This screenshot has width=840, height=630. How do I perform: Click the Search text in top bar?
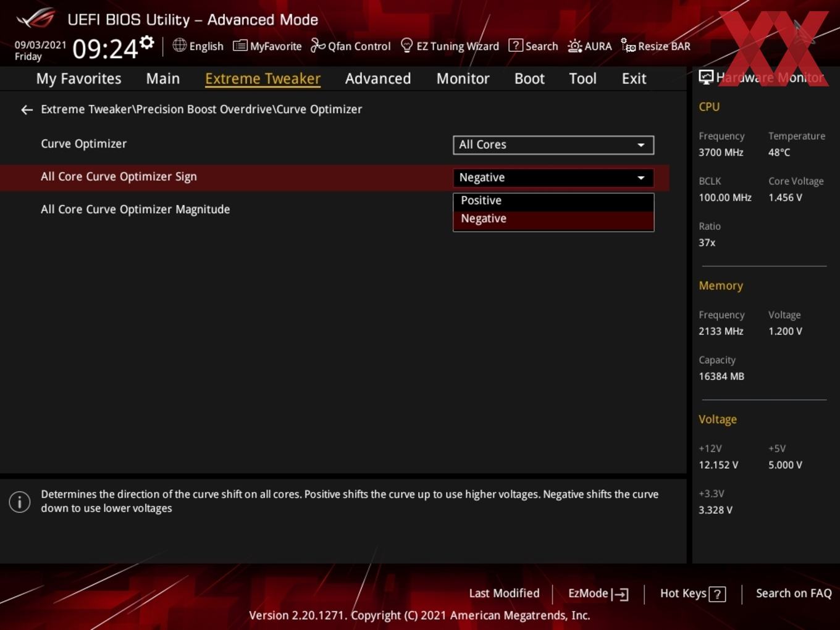(x=542, y=46)
